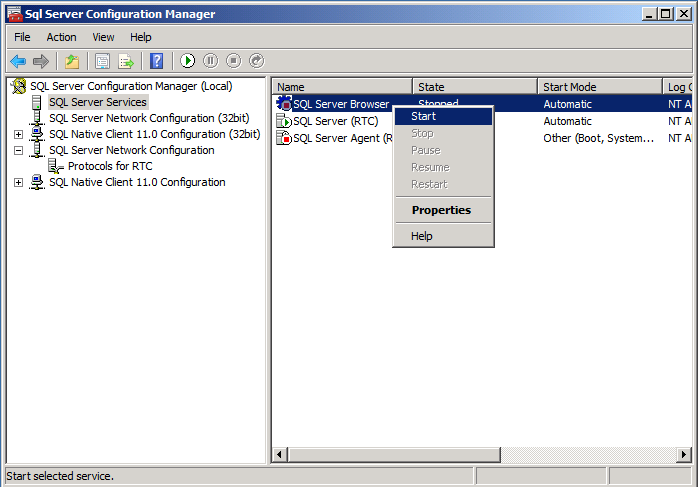Click the Export List toolbar icon
698x487 pixels.
coord(126,61)
